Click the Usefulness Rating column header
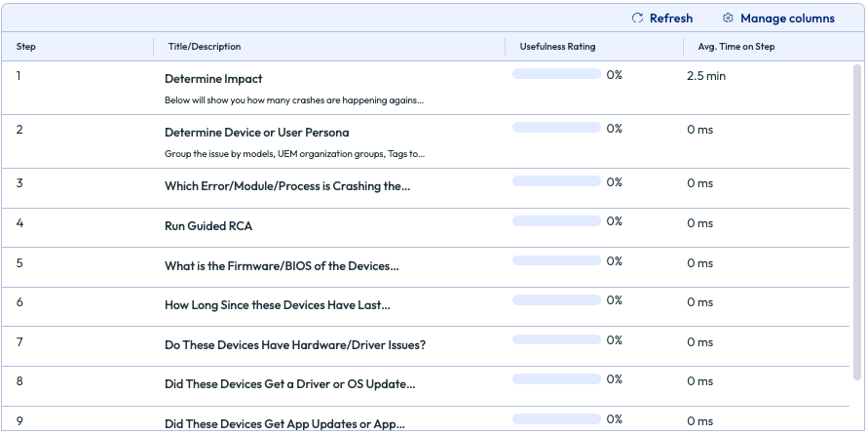 [x=557, y=47]
